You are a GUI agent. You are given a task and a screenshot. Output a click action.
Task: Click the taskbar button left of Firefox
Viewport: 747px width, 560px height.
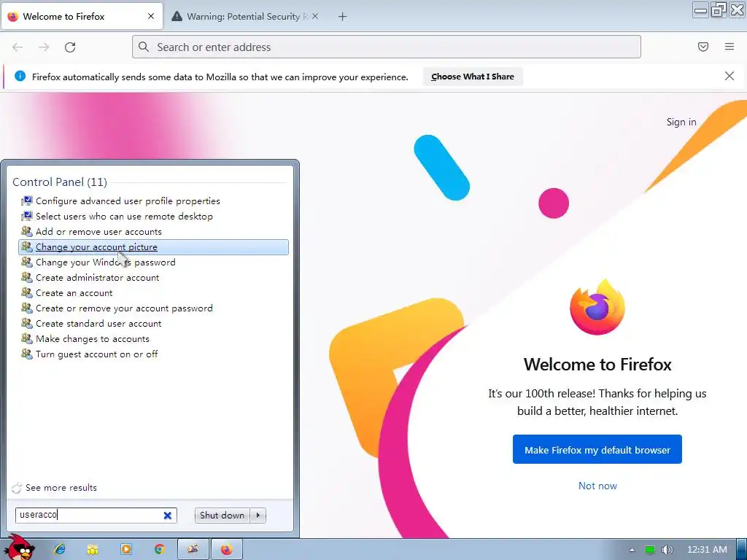click(x=193, y=550)
